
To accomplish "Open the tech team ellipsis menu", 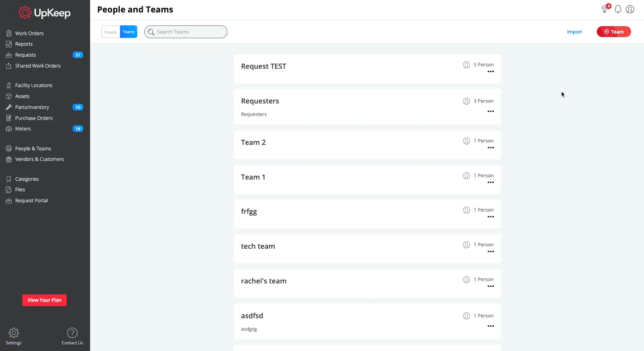I will click(x=491, y=252).
